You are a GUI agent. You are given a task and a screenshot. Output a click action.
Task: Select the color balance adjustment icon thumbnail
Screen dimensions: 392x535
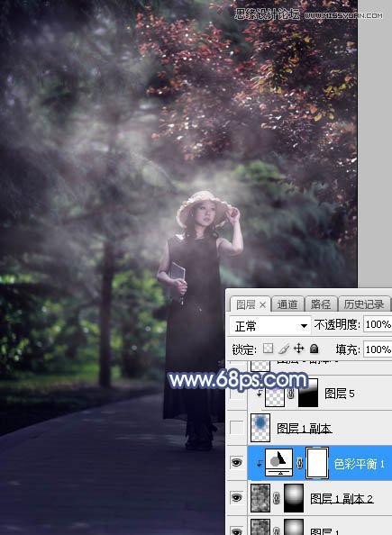point(279,463)
